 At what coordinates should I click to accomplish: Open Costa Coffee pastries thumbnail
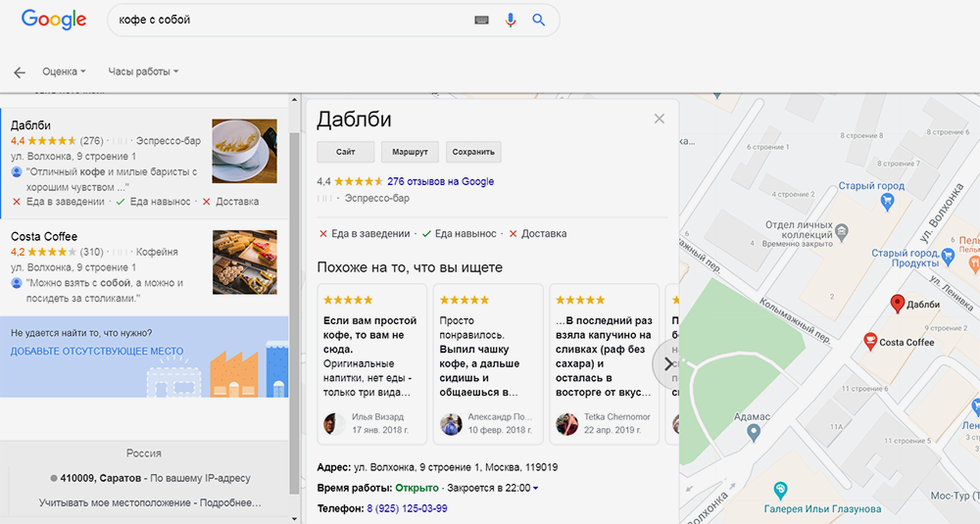(244, 262)
